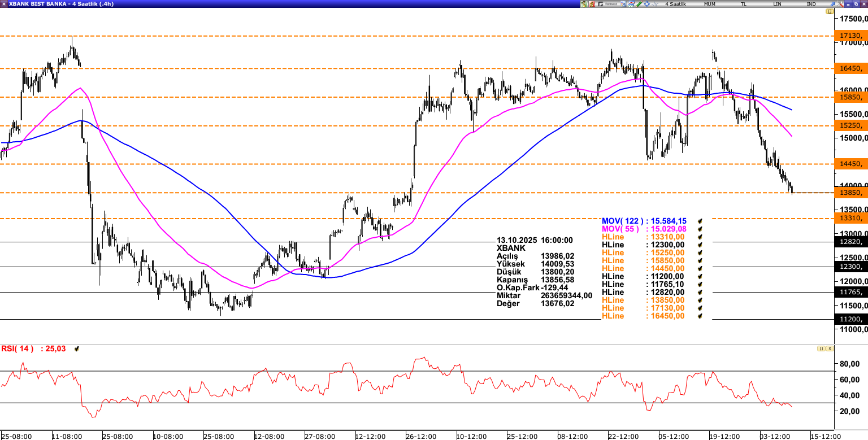
Task: Click the XBANK BIST BANKA window title
Action: (62, 4)
